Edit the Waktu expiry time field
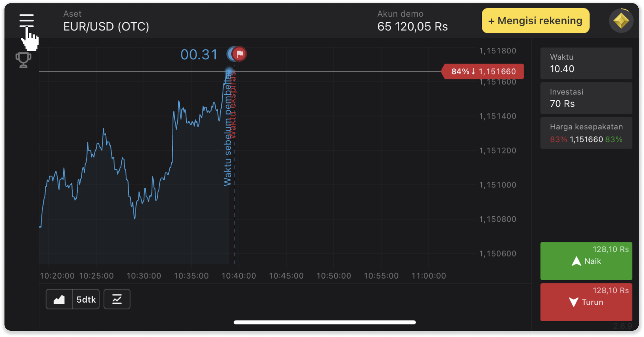 point(586,63)
